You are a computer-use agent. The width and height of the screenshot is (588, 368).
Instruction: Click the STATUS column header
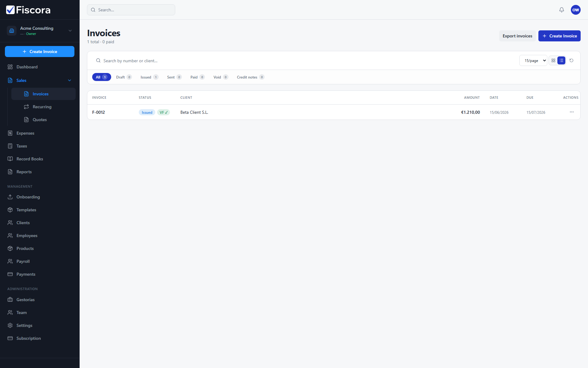coord(145,98)
